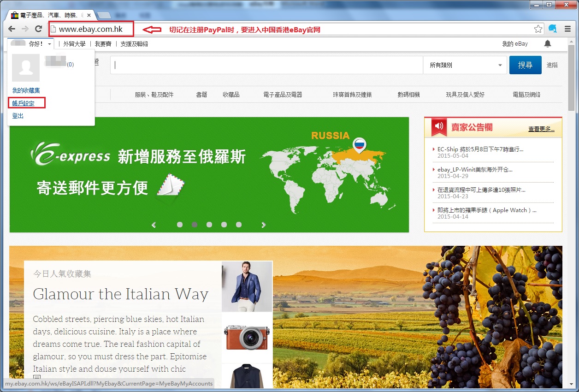The height and width of the screenshot is (392, 579).
Task: Click the e-express Russia service banner
Action: point(209,175)
